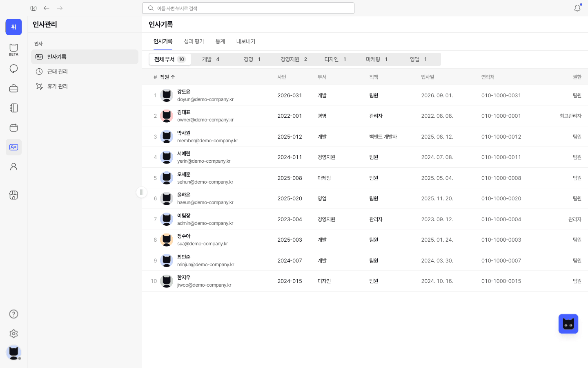Switch to the 통계 tab
Viewport: 588px width, 368px height.
pyautogui.click(x=220, y=41)
